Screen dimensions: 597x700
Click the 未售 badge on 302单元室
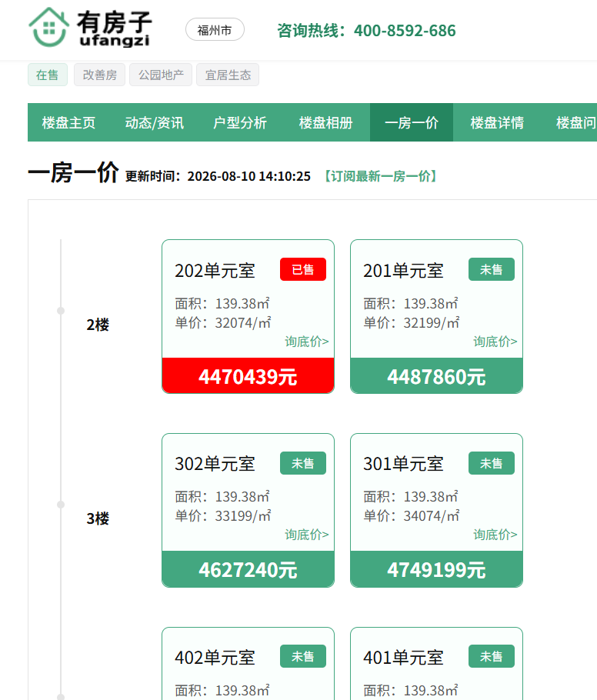(303, 463)
